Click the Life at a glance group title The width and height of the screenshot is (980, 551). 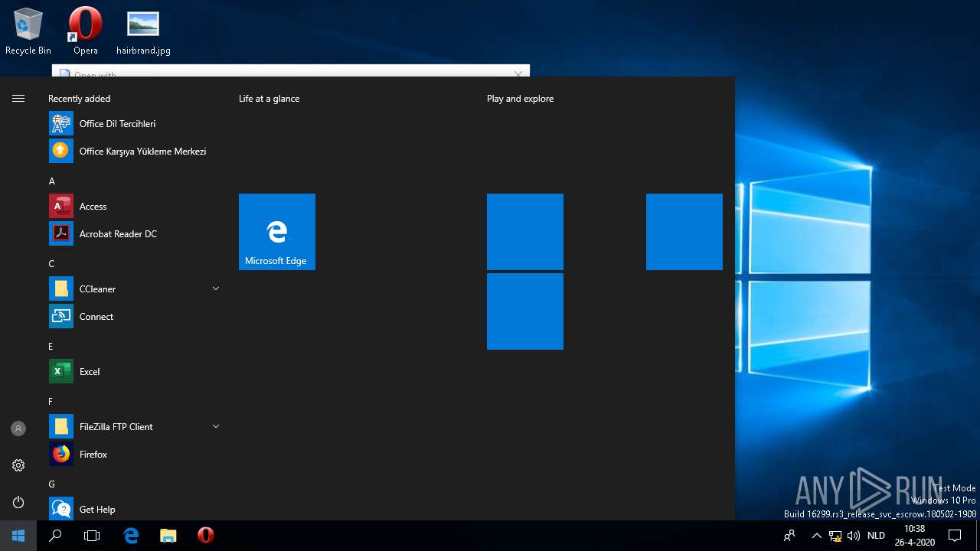pos(269,99)
